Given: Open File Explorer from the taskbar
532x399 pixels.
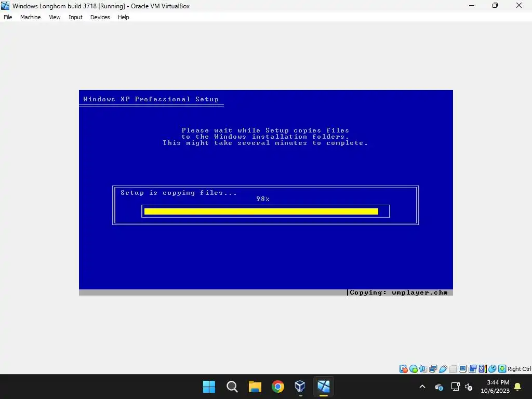Looking at the screenshot, I should [255, 387].
